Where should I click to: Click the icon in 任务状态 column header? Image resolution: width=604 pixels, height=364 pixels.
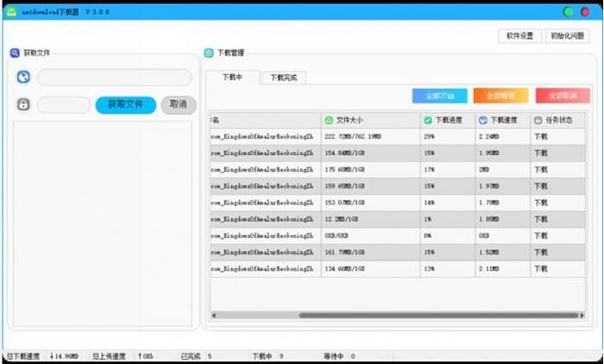[538, 120]
